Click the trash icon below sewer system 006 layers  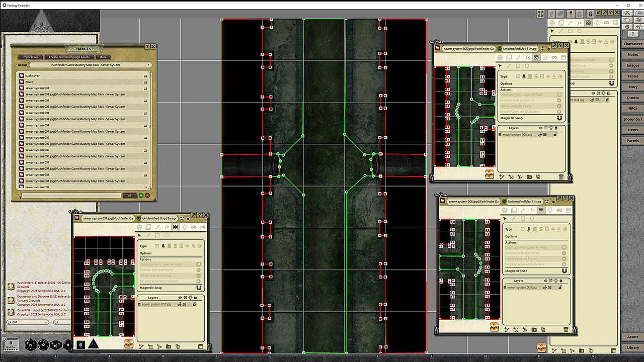coord(566,330)
